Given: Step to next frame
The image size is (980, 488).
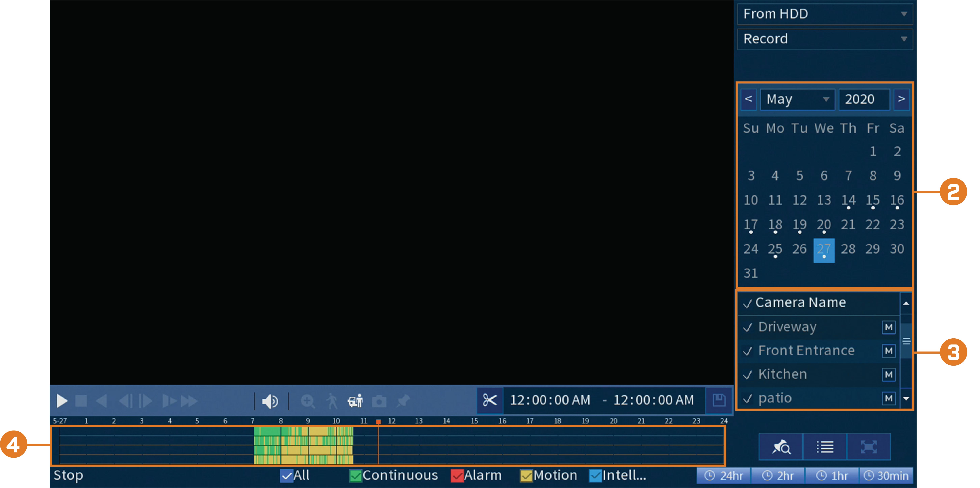Looking at the screenshot, I should tap(145, 401).
